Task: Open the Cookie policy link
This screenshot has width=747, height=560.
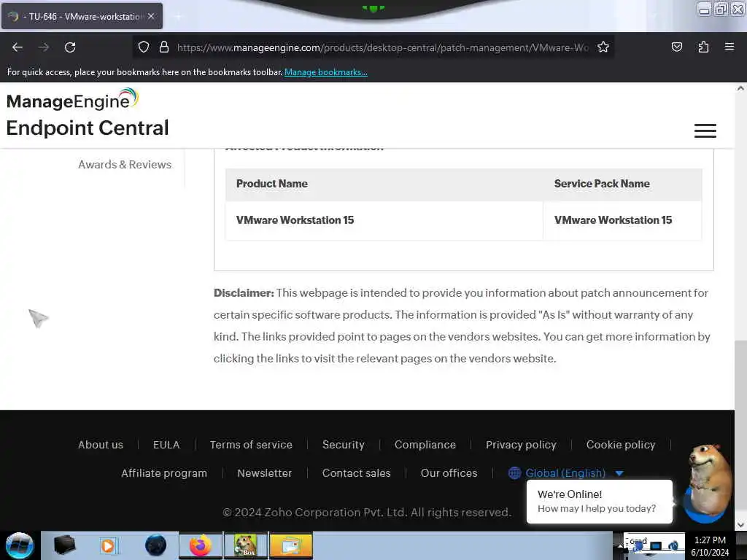Action: click(621, 445)
